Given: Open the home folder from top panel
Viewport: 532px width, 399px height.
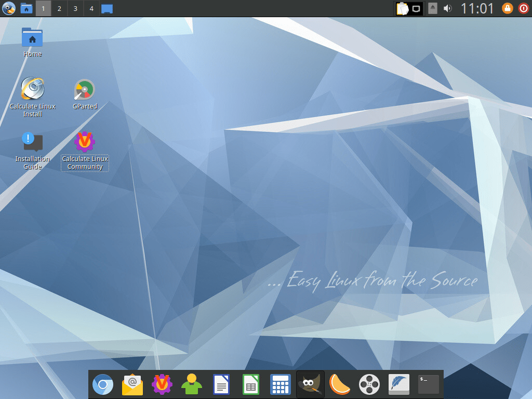Looking at the screenshot, I should [26, 8].
